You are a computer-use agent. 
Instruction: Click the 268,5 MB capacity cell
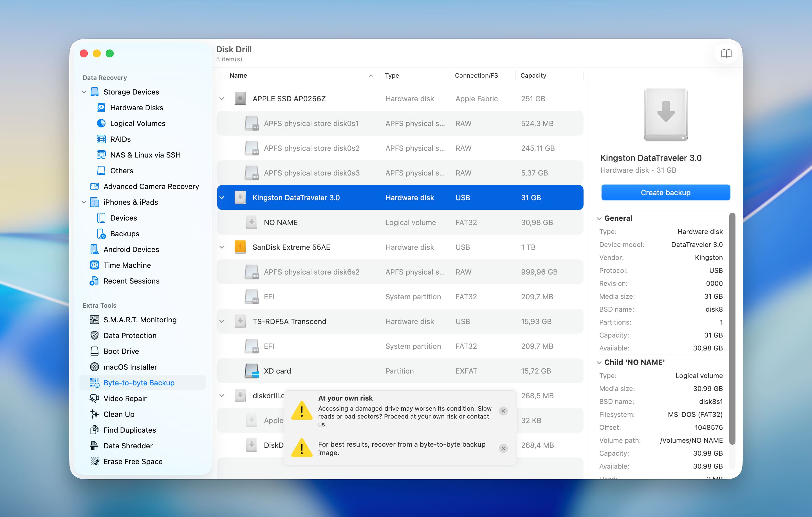537,396
